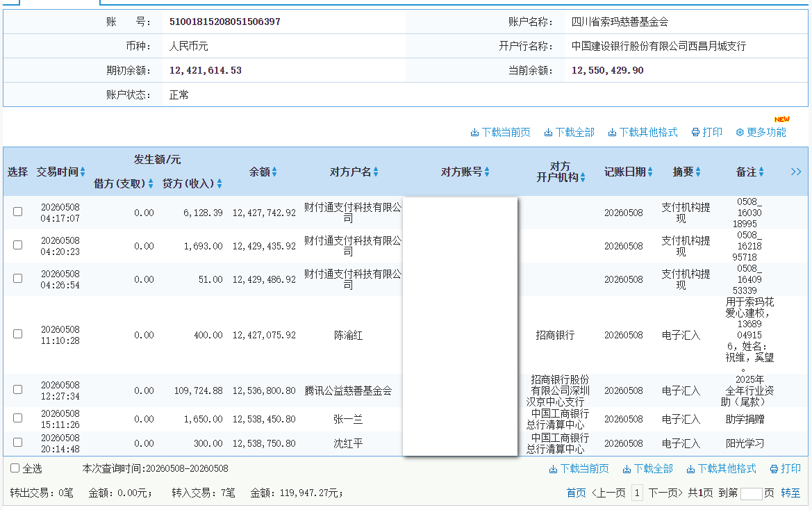This screenshot has height=510, width=812.
Task: Click top 下载全部 link
Action: [x=569, y=133]
